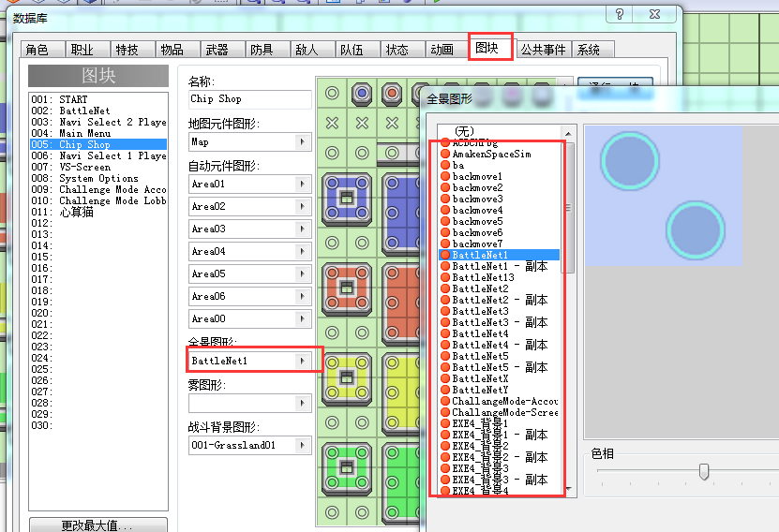The height and width of the screenshot is (532, 779).
Task: Select tileset 011: 心算猫
Action: click(x=98, y=212)
